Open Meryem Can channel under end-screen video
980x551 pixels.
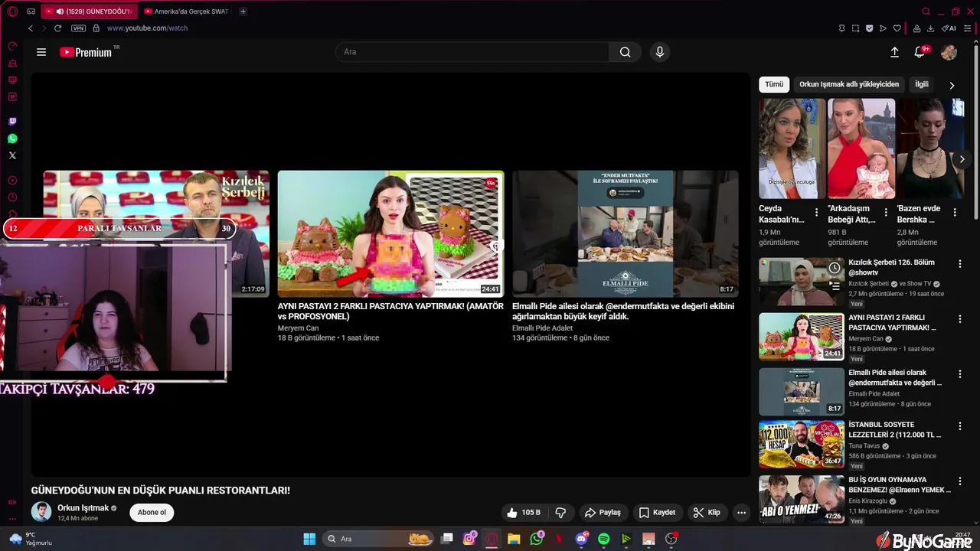pos(299,328)
